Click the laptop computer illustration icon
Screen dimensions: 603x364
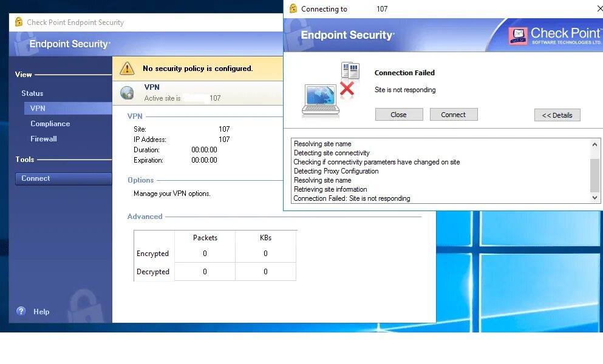(x=321, y=100)
